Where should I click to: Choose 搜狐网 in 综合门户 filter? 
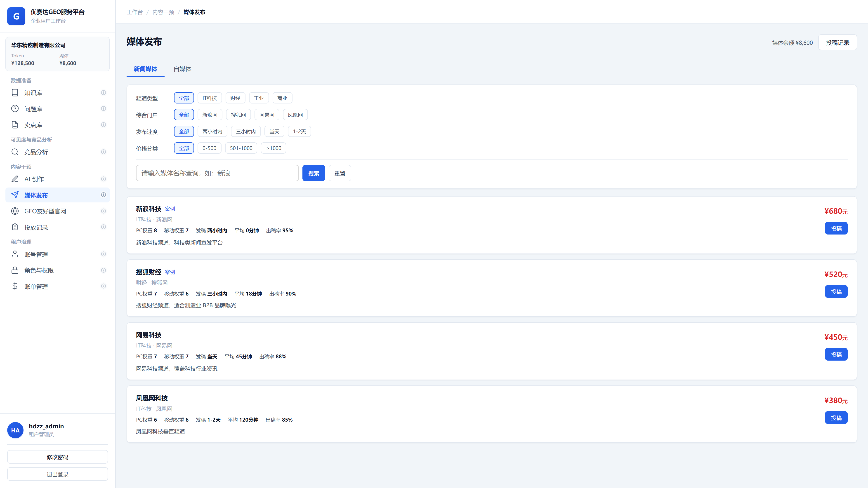point(238,115)
